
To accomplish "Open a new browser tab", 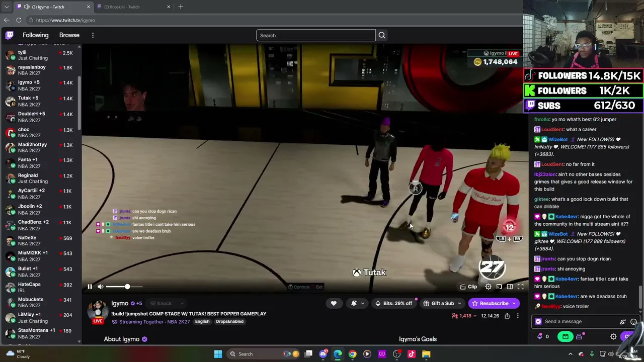I will (181, 7).
